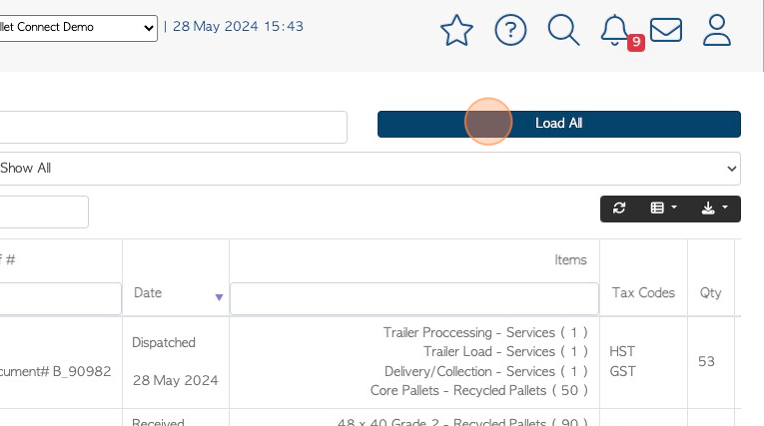Click the Tax Codes column header

click(643, 293)
